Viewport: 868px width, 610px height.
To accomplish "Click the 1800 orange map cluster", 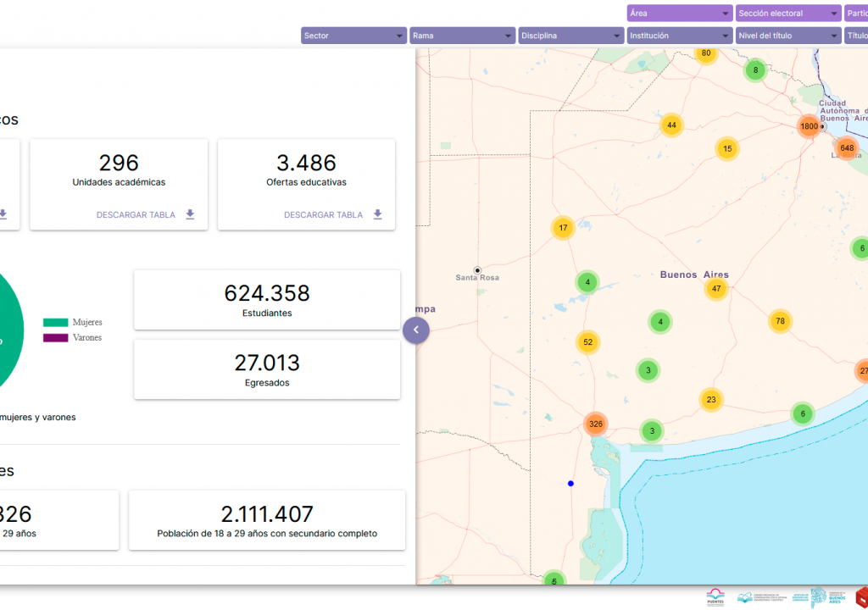I will pos(809,126).
